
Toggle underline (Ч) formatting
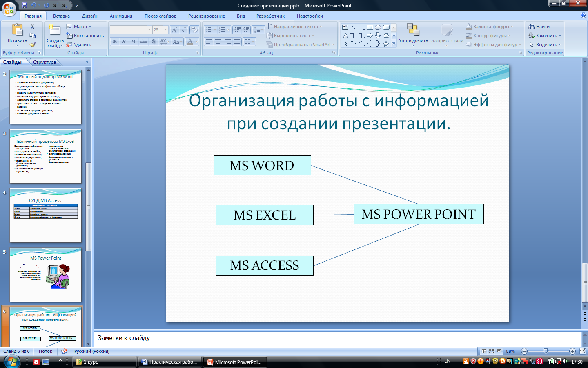pyautogui.click(x=134, y=42)
